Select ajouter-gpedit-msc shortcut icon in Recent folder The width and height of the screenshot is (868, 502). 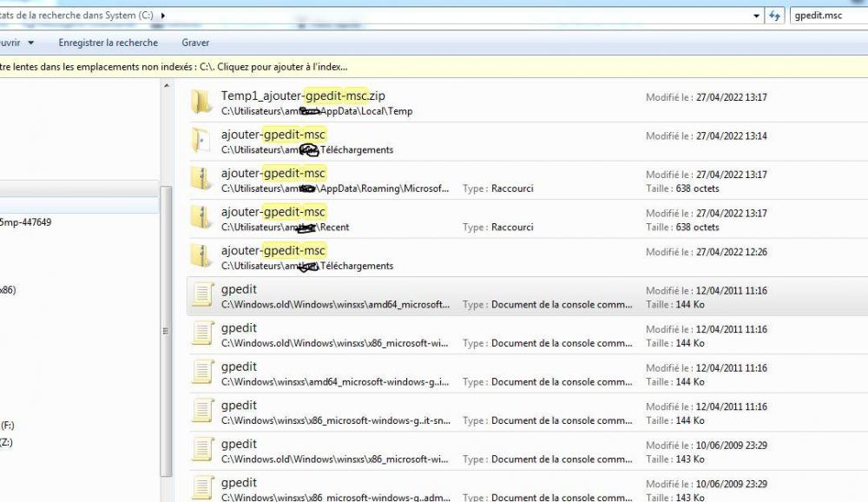[202, 219]
